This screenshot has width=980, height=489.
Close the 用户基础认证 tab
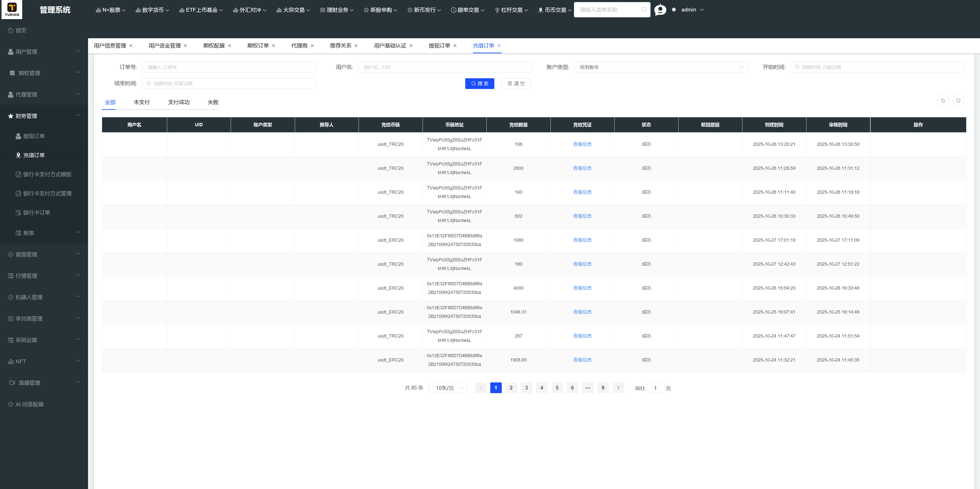click(x=411, y=46)
